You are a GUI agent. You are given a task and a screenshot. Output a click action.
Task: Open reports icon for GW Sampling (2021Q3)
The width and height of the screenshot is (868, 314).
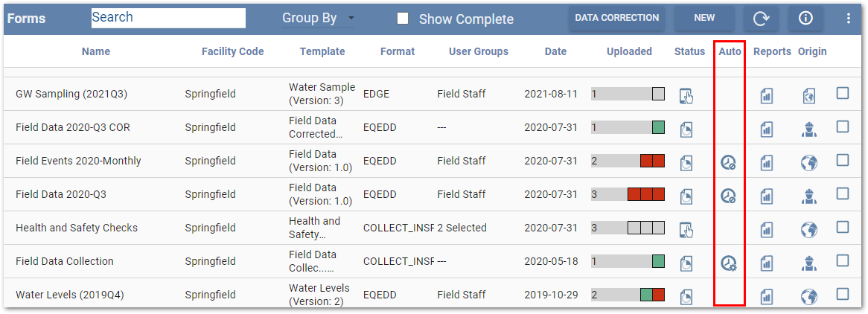tap(767, 97)
